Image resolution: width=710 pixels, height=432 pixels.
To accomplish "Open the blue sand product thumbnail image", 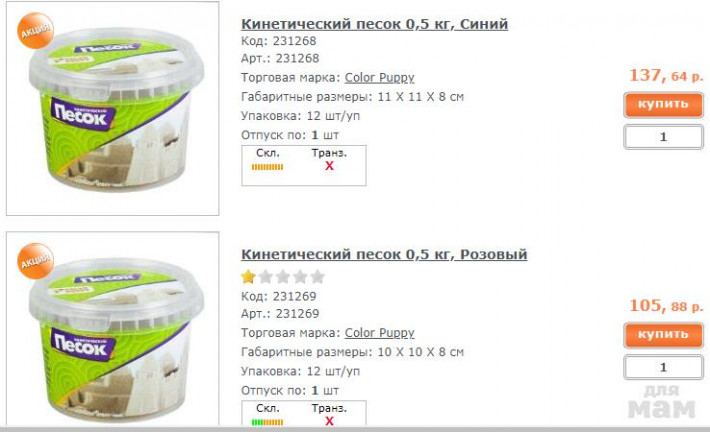I will [x=113, y=108].
